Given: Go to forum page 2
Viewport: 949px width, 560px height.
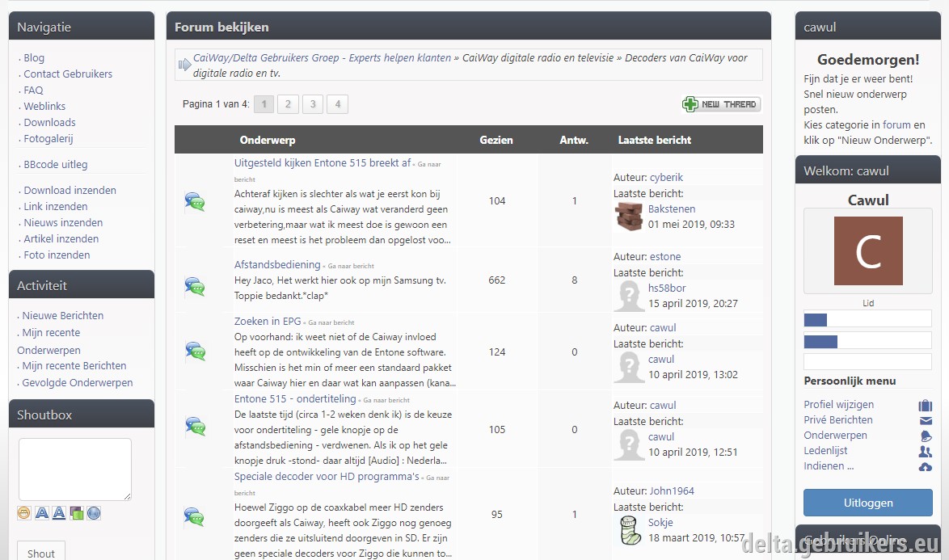Looking at the screenshot, I should point(288,104).
